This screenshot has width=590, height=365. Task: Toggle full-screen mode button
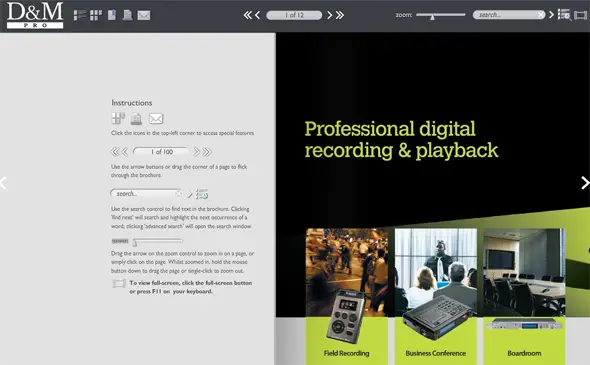pyautogui.click(x=581, y=15)
